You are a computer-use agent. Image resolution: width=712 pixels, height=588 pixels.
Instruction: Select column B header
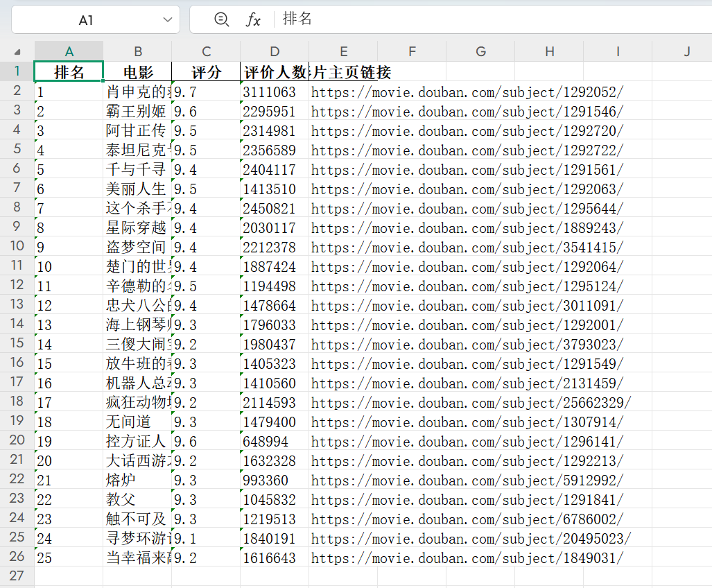[x=137, y=51]
